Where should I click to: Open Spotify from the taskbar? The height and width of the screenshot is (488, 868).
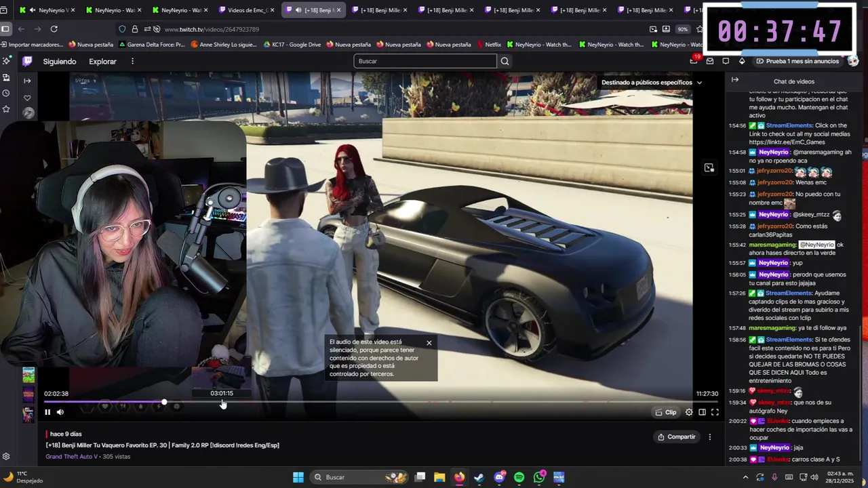pos(519,477)
